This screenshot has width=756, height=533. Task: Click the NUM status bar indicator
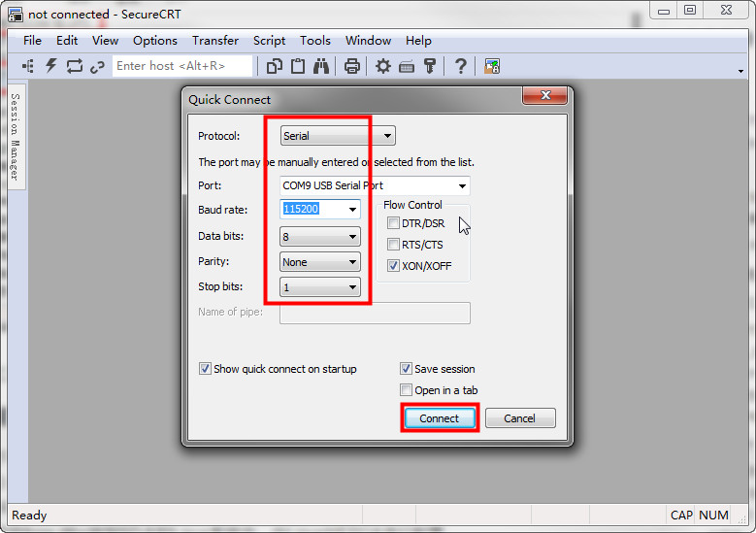[x=713, y=516]
